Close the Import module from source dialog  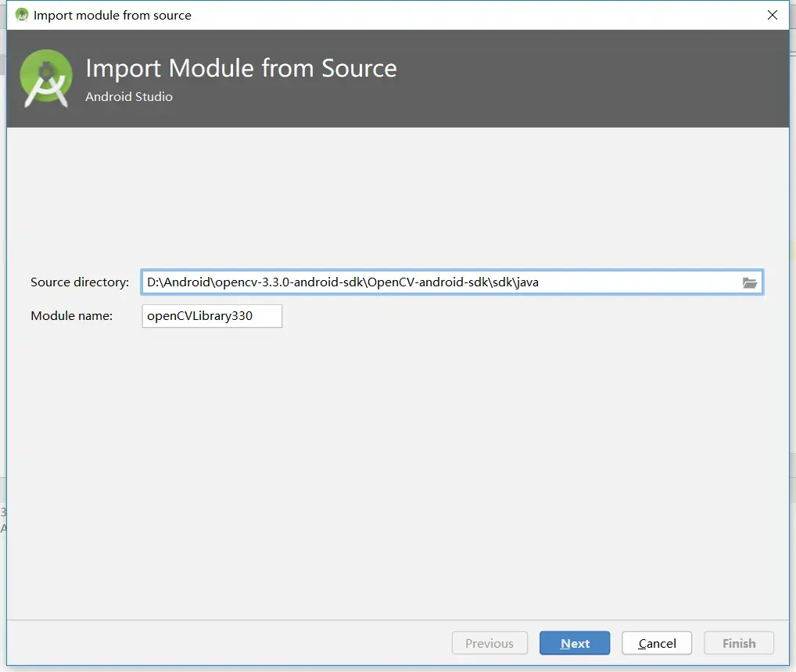(773, 15)
